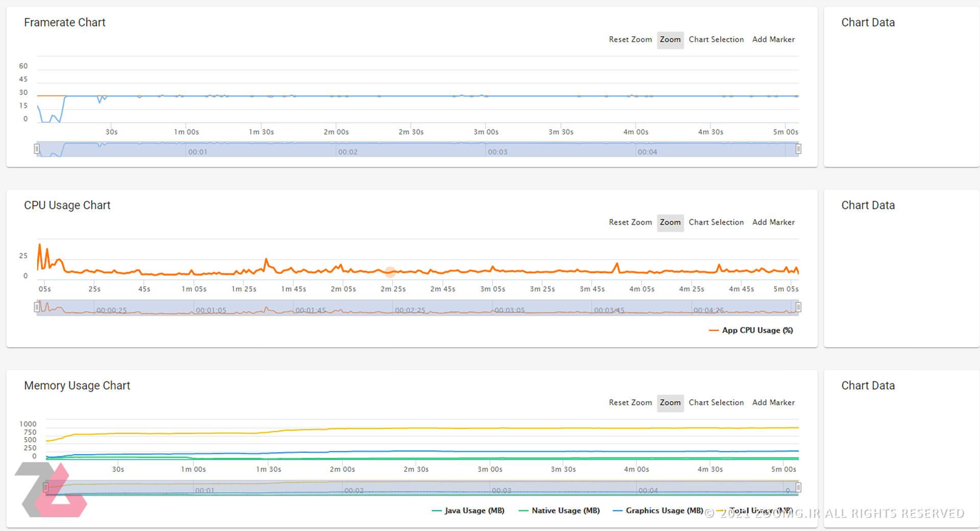
Task: Toggle Native Usage (MB) legend entry
Action: pos(559,511)
